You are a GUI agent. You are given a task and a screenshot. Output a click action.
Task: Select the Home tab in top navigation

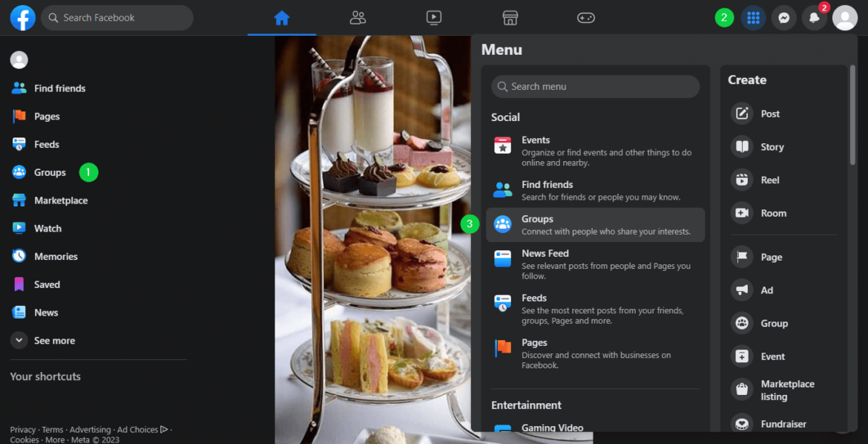[x=281, y=18]
